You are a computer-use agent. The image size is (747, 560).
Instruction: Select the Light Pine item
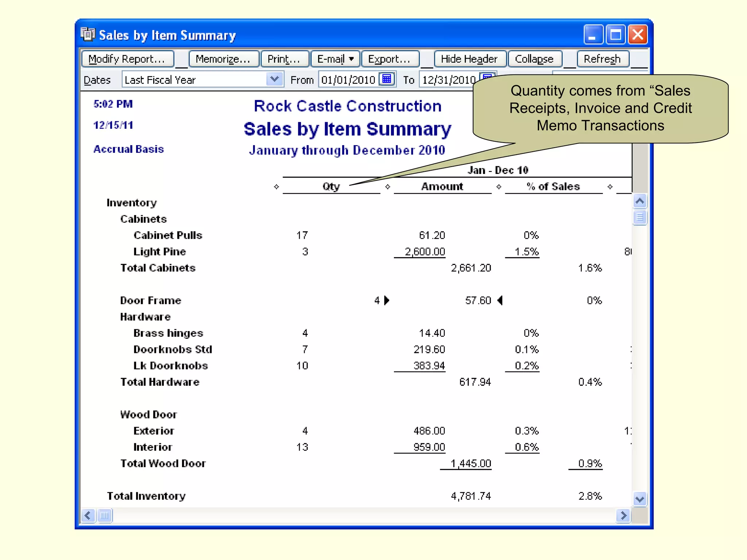click(x=160, y=252)
